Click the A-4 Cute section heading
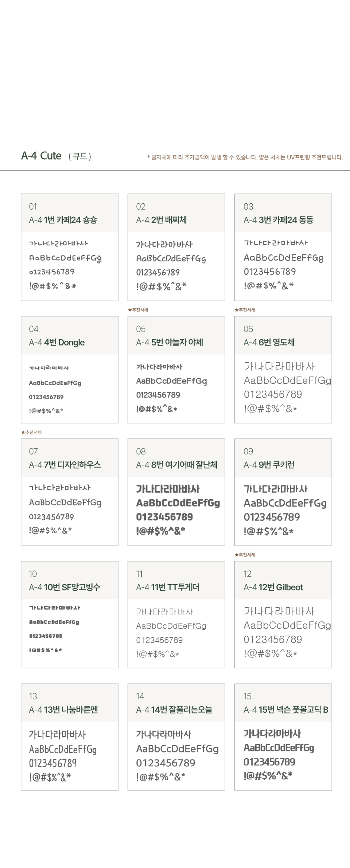This screenshot has height=868, width=350. pos(41,156)
